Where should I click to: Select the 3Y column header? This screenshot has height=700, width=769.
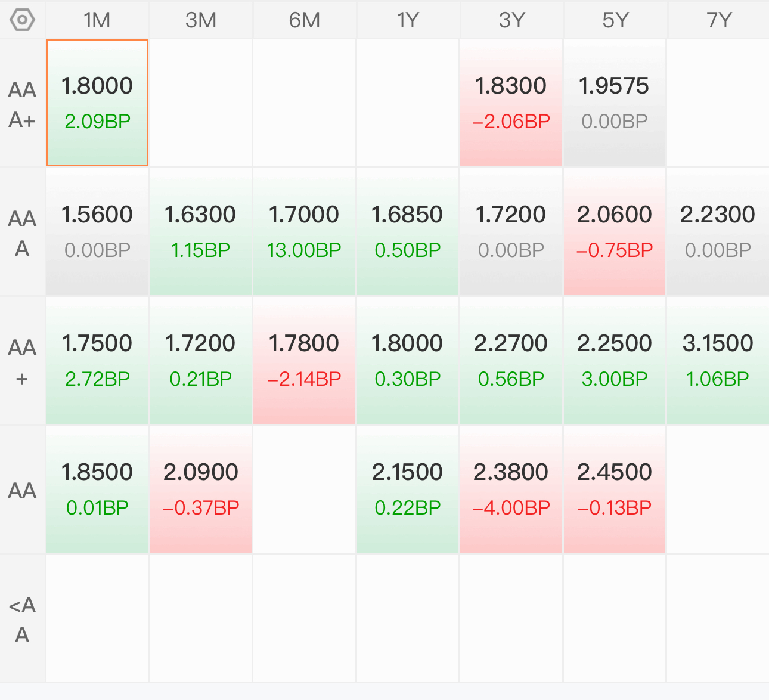(x=511, y=20)
